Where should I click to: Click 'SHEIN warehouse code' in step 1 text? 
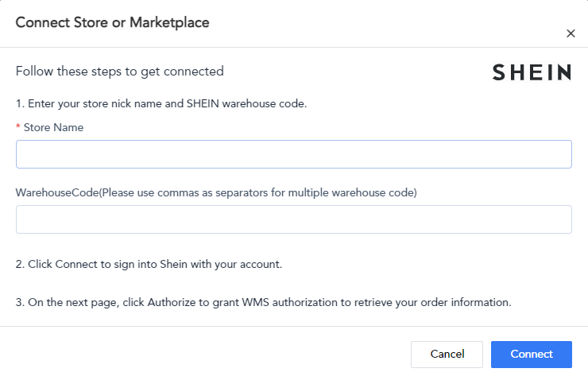(246, 103)
